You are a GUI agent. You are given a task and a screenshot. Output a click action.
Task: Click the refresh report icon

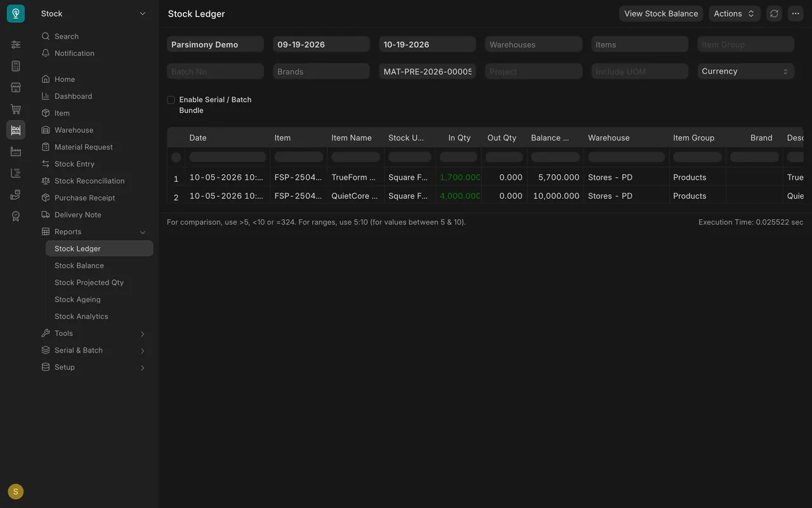point(774,13)
